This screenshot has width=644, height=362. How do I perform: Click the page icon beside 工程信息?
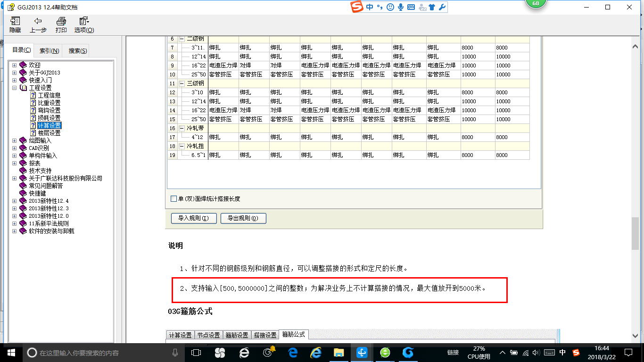pyautogui.click(x=33, y=95)
